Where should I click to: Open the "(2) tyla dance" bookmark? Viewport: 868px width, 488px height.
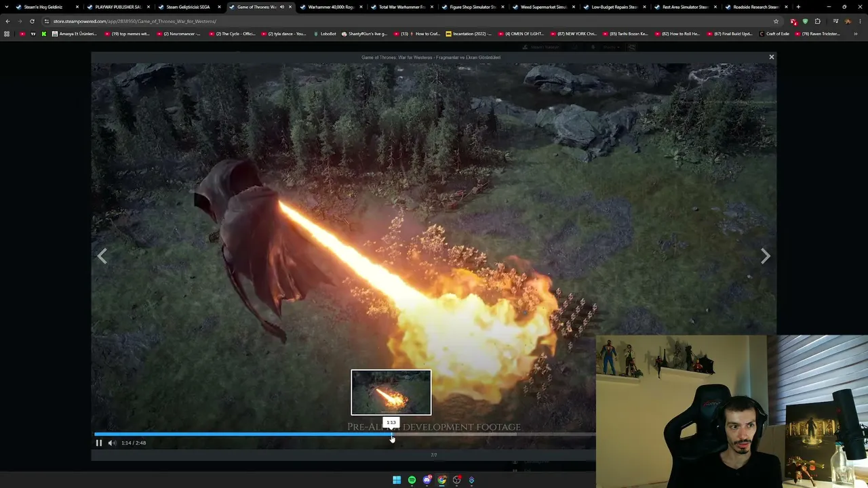[x=283, y=34]
